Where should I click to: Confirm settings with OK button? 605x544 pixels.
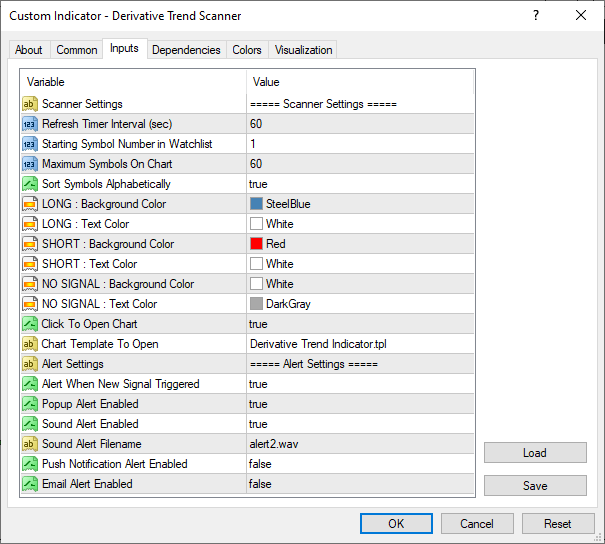pos(396,524)
